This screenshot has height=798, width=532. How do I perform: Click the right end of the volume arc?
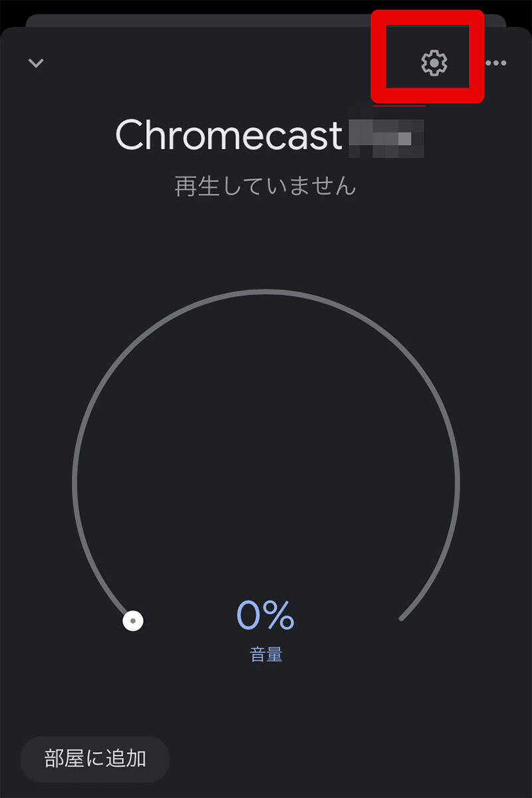[x=402, y=618]
